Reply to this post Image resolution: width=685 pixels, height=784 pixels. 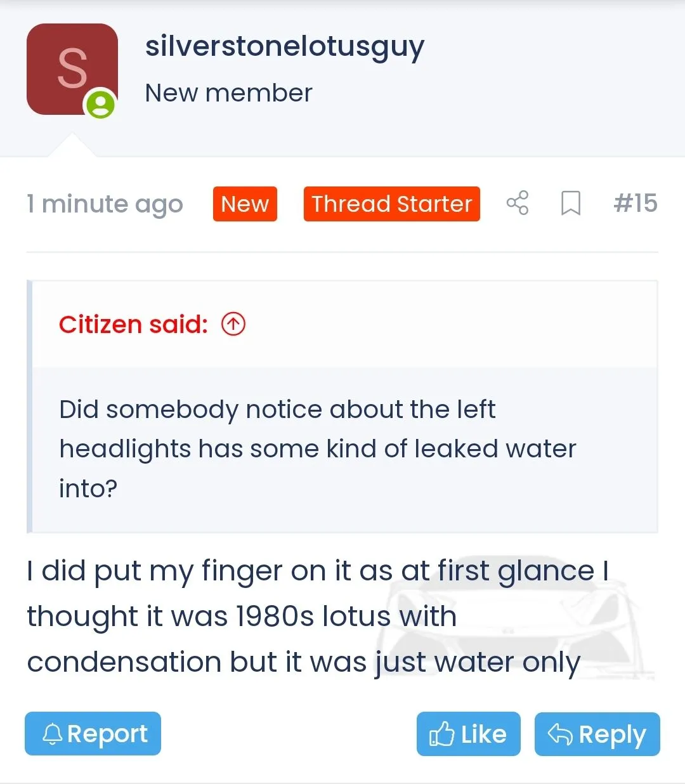(597, 735)
